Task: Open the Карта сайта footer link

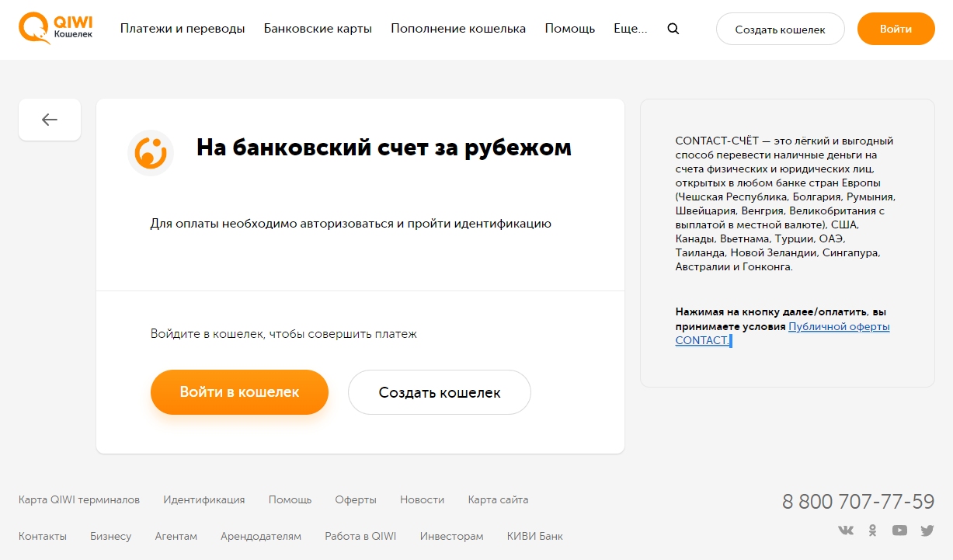Action: 499,499
